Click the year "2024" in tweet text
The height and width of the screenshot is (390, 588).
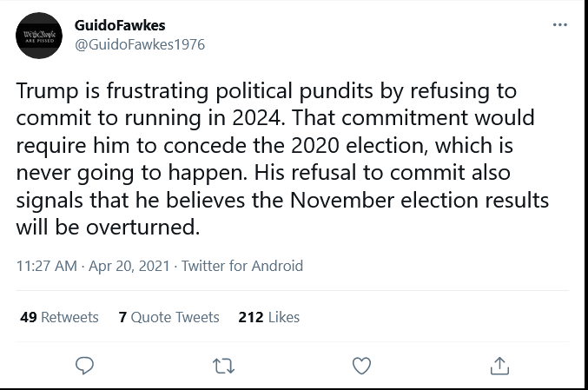(256, 118)
